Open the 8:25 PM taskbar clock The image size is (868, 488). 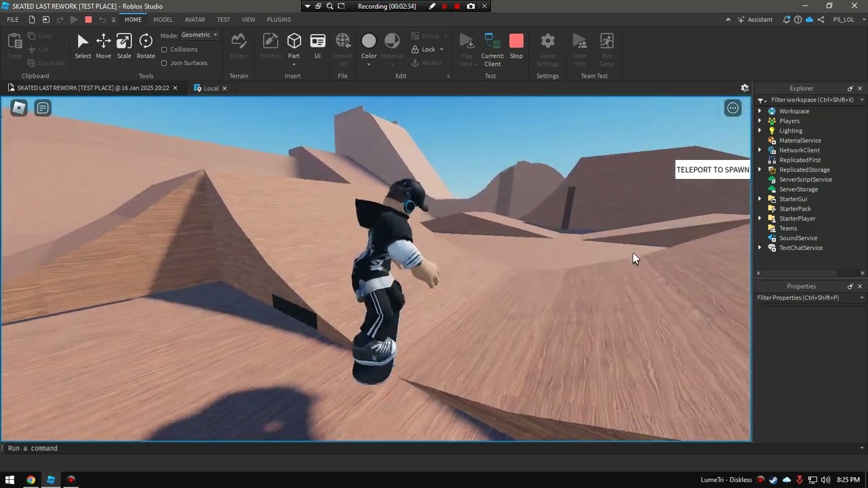848,480
